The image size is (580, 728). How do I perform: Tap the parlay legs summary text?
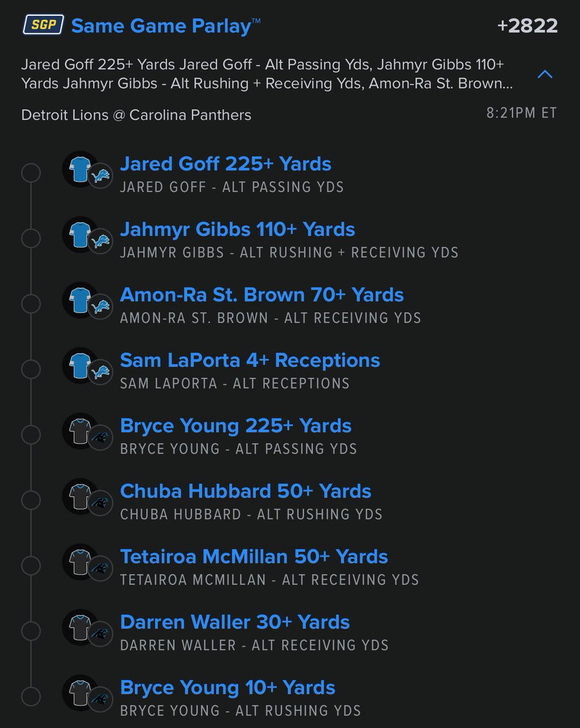pos(267,74)
